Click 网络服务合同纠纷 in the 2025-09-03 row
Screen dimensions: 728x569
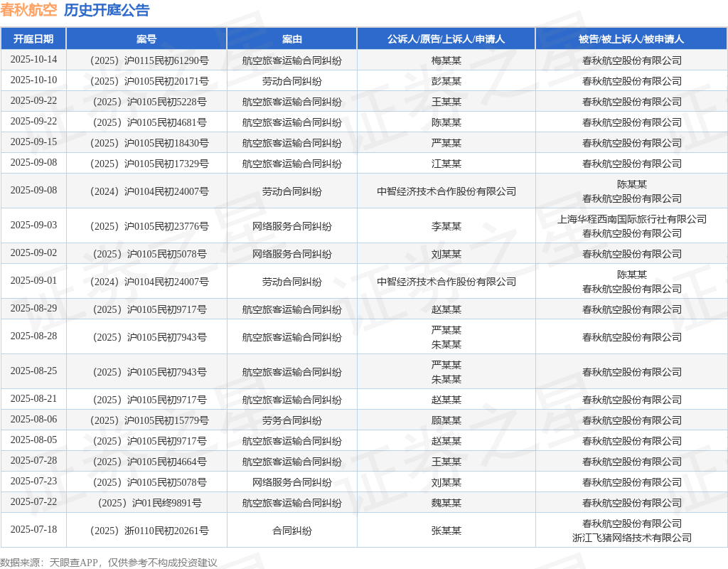pos(292,226)
